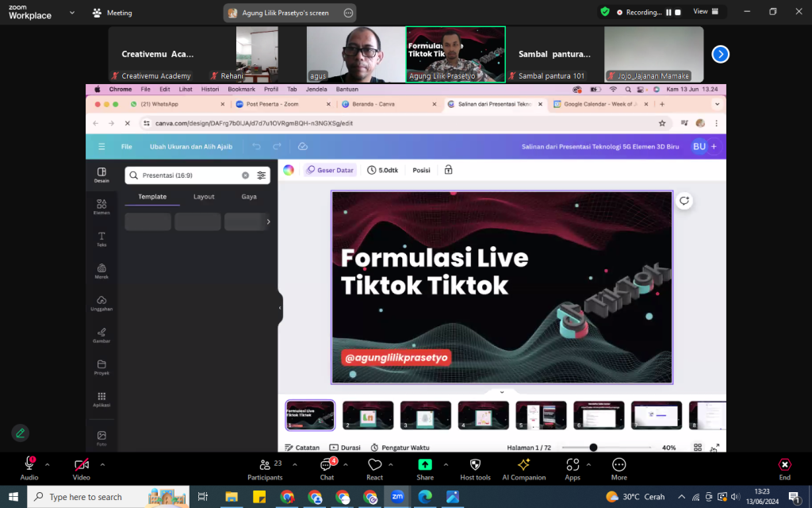The height and width of the screenshot is (508, 812).
Task: Select slide 2 thumbnail
Action: click(368, 415)
